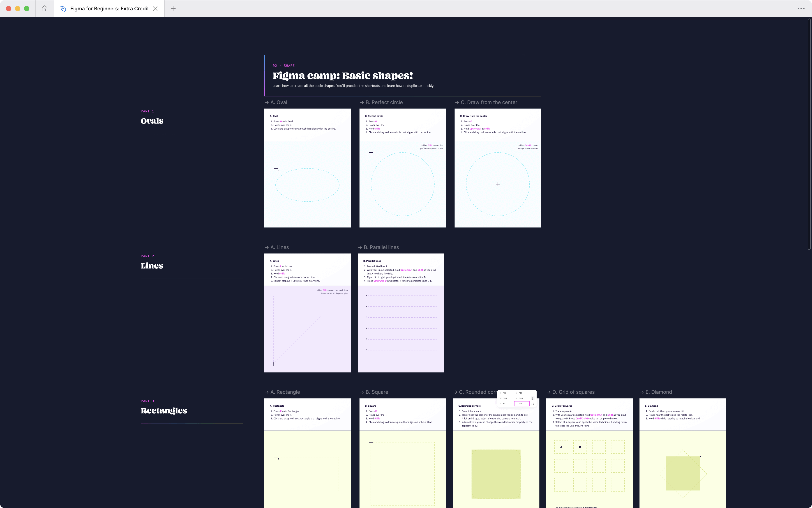
Task: Click the 'PART 1' label
Action: click(x=147, y=111)
